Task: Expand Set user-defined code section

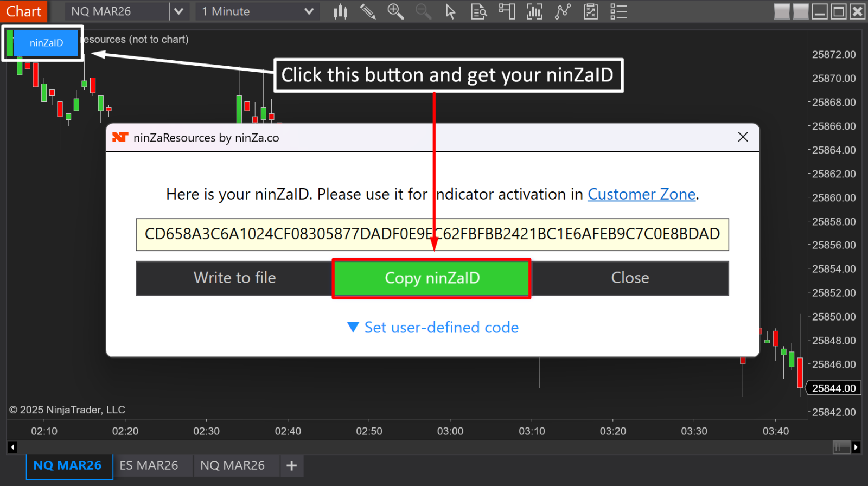Action: 433,328
